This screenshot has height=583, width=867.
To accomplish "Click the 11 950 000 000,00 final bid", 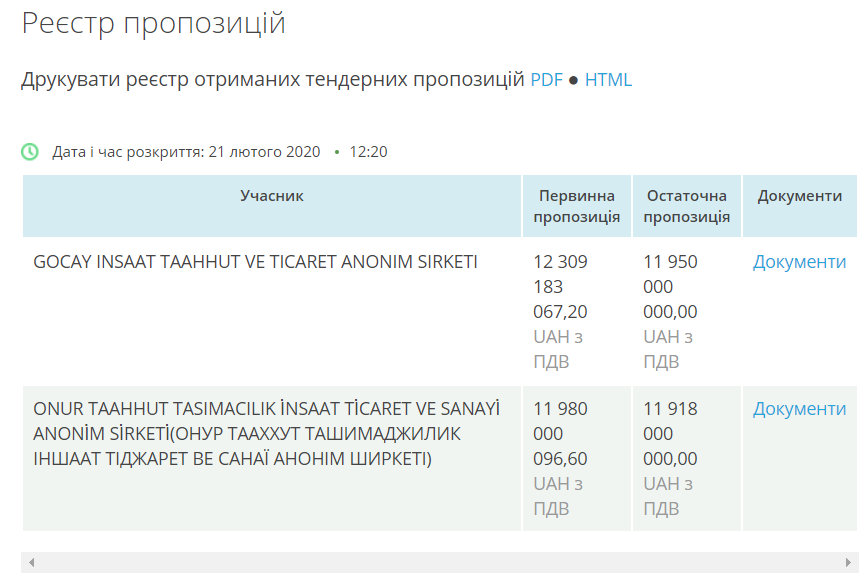I will [x=670, y=287].
